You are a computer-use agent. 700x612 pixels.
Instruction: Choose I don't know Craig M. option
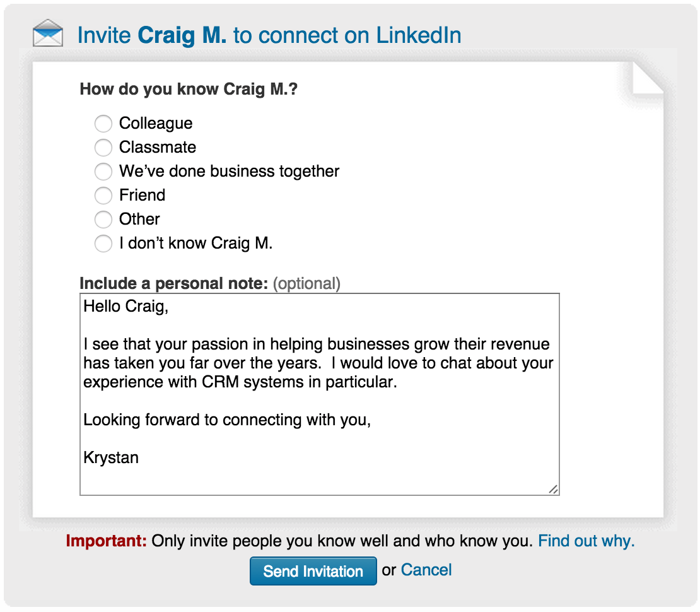pos(103,244)
